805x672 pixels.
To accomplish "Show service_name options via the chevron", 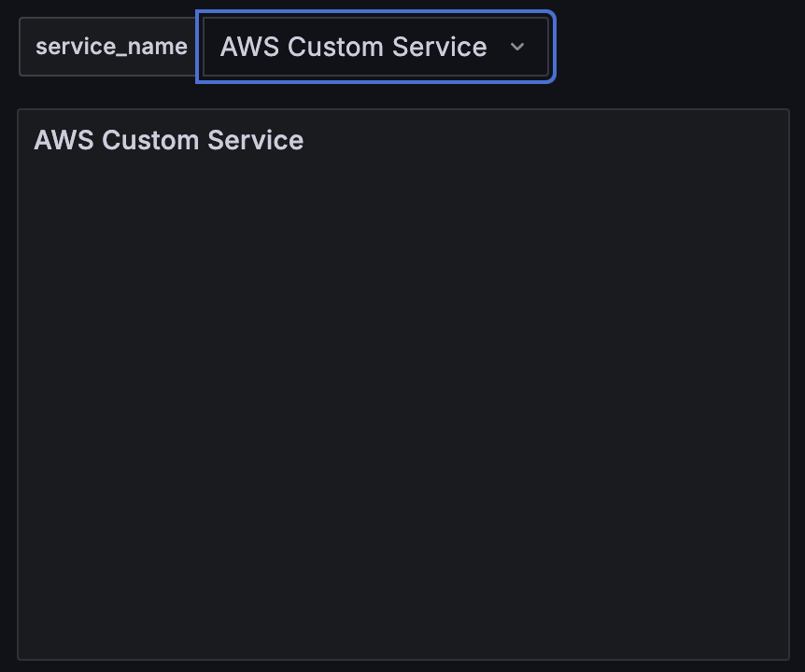I will [x=517, y=47].
